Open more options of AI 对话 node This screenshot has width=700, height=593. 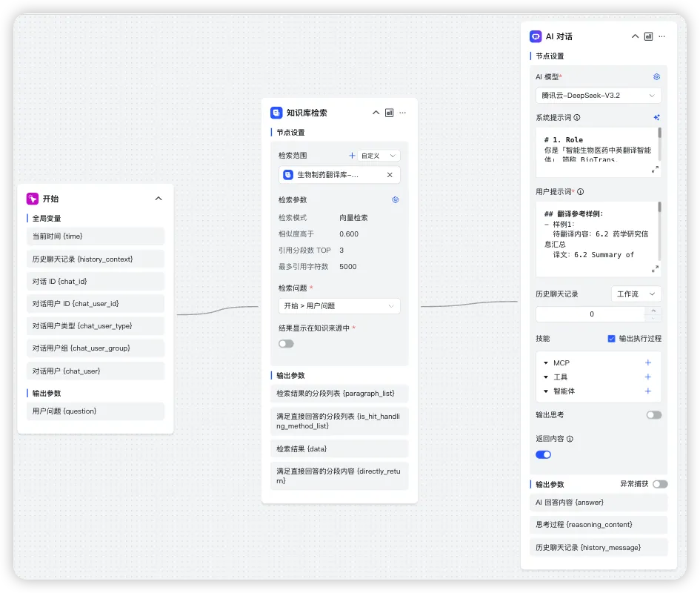(662, 36)
